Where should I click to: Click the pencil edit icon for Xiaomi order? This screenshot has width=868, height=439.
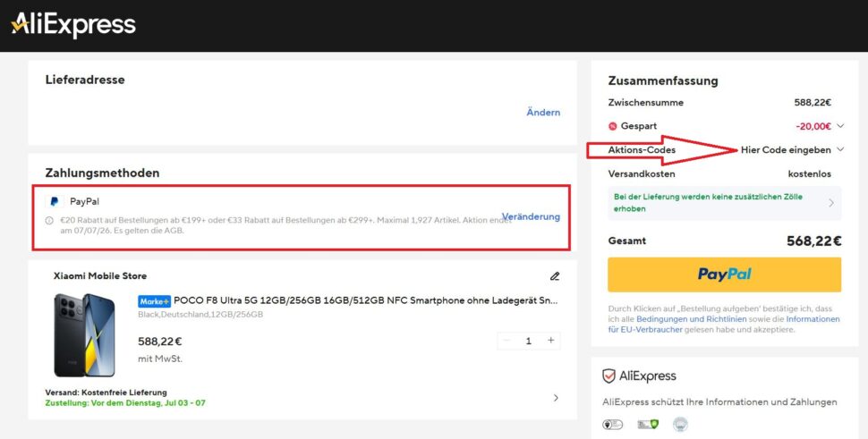tap(555, 276)
